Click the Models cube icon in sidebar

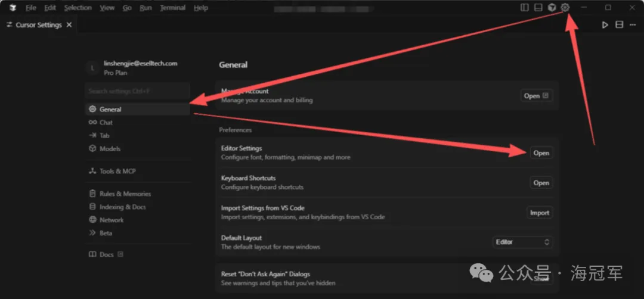92,149
